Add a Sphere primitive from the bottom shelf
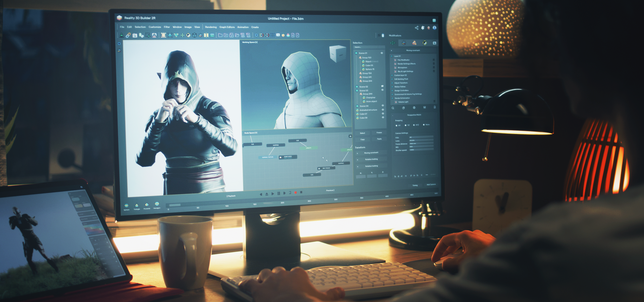The image size is (644, 302). click(126, 205)
